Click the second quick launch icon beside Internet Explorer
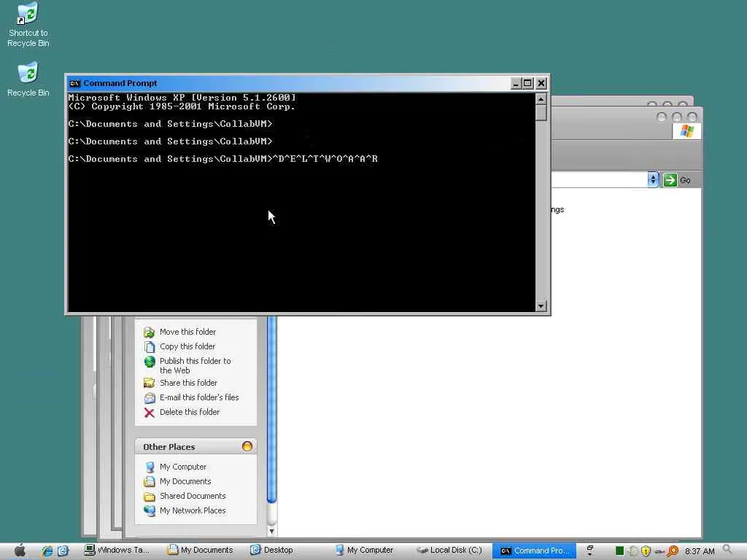Image resolution: width=747 pixels, height=560 pixels. [x=63, y=551]
